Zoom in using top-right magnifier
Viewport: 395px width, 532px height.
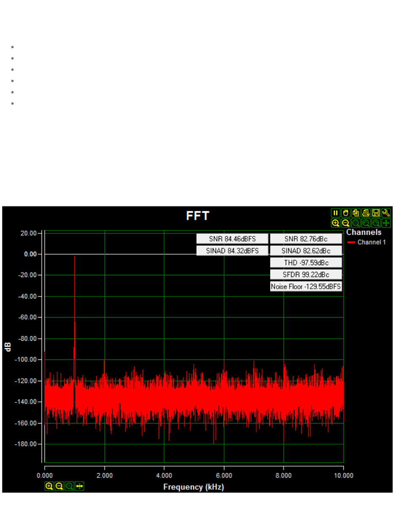pyautogui.click(x=335, y=223)
